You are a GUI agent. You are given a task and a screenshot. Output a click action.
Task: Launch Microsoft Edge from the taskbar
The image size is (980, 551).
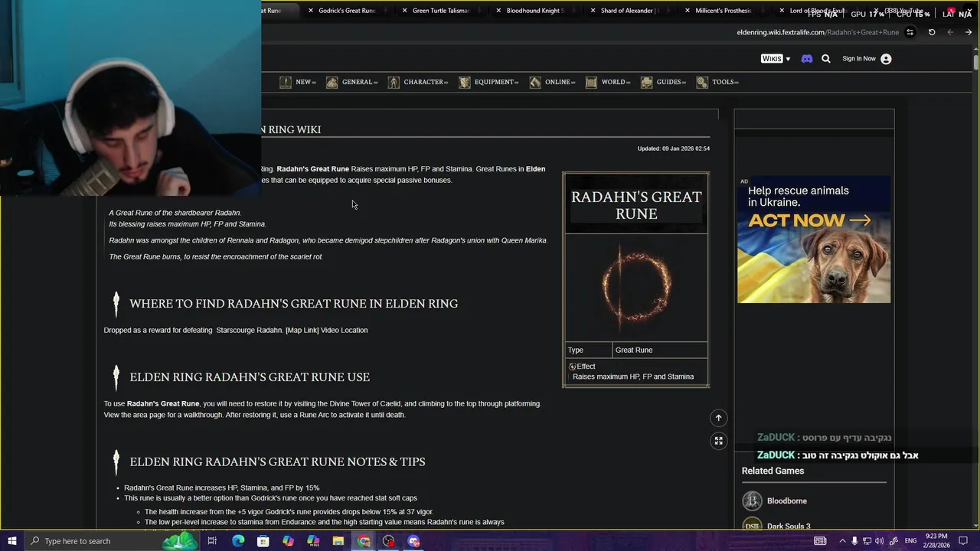point(238,541)
